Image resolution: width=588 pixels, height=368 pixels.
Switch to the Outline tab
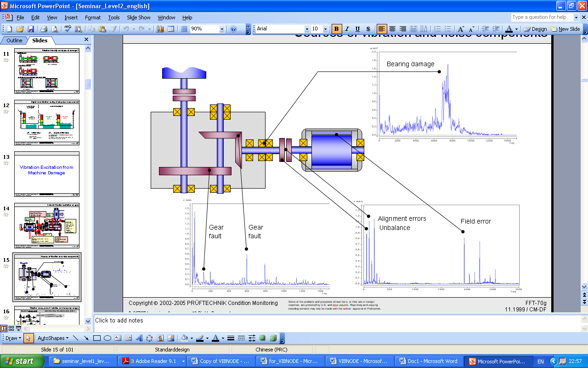pyautogui.click(x=14, y=40)
